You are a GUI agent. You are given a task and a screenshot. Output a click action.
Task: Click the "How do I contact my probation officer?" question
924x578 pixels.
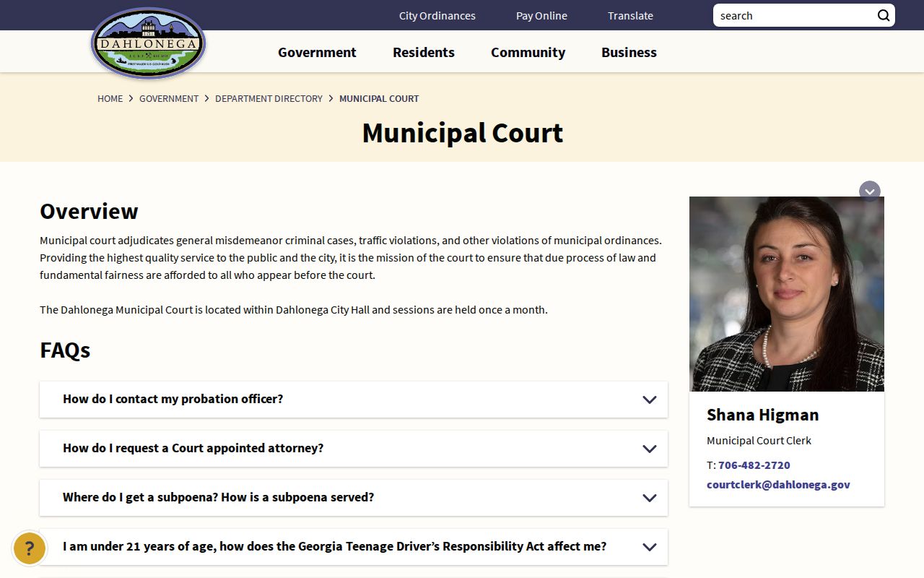(173, 399)
